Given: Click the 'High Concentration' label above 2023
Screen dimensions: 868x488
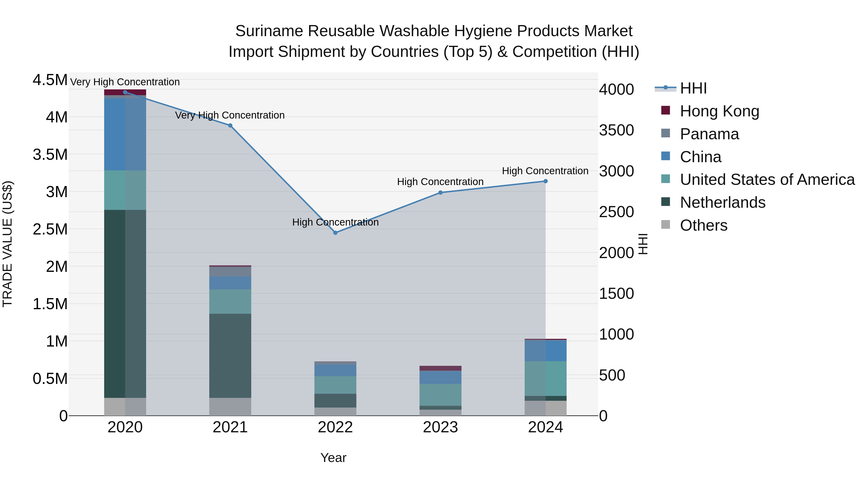Looking at the screenshot, I should (x=440, y=182).
